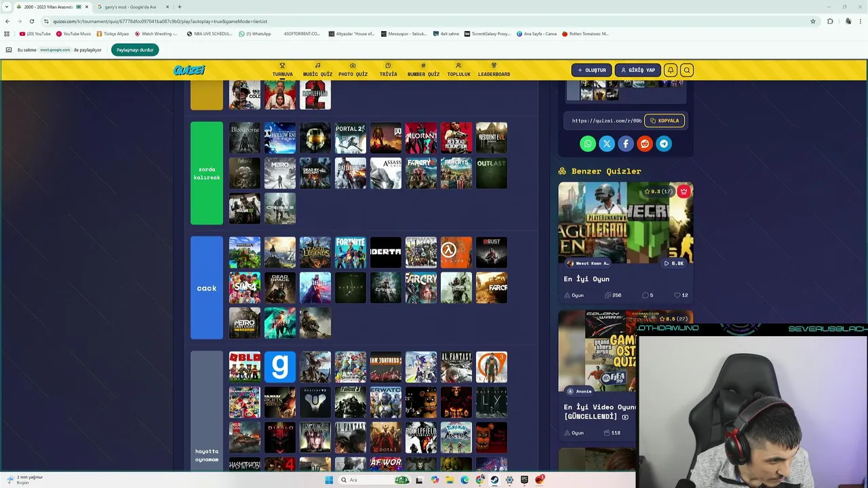This screenshot has width=868, height=488.
Task: Click the Roblox game thumbnail
Action: click(245, 367)
